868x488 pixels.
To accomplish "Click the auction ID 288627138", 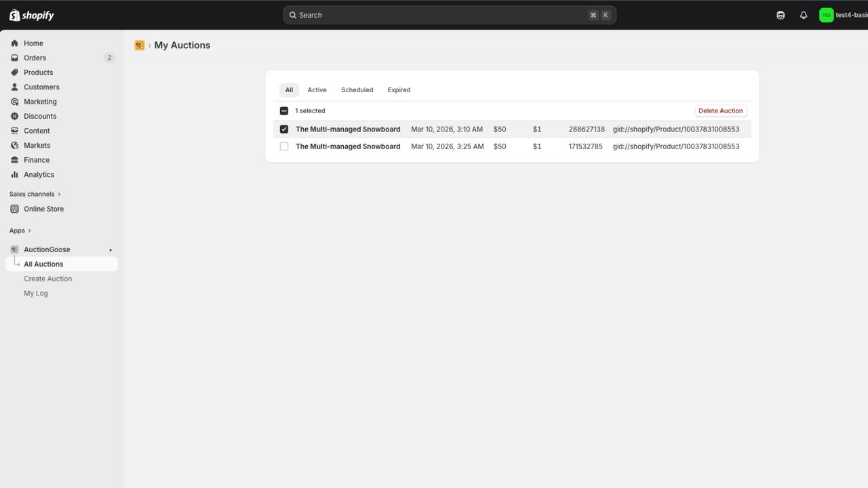I will coord(587,129).
